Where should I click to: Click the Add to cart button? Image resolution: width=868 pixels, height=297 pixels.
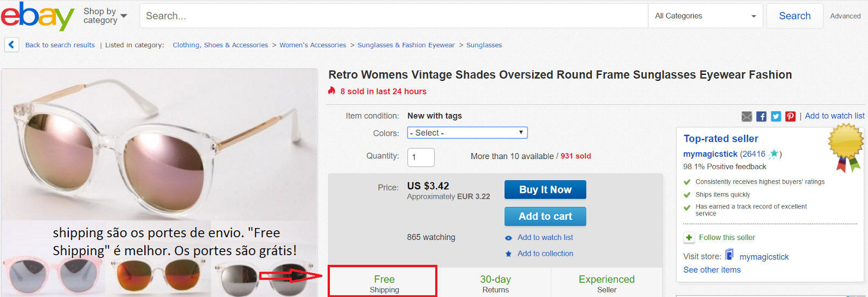point(545,216)
